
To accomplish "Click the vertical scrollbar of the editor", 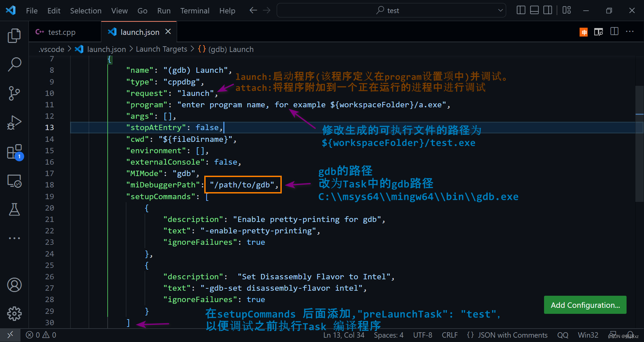I will (639, 144).
